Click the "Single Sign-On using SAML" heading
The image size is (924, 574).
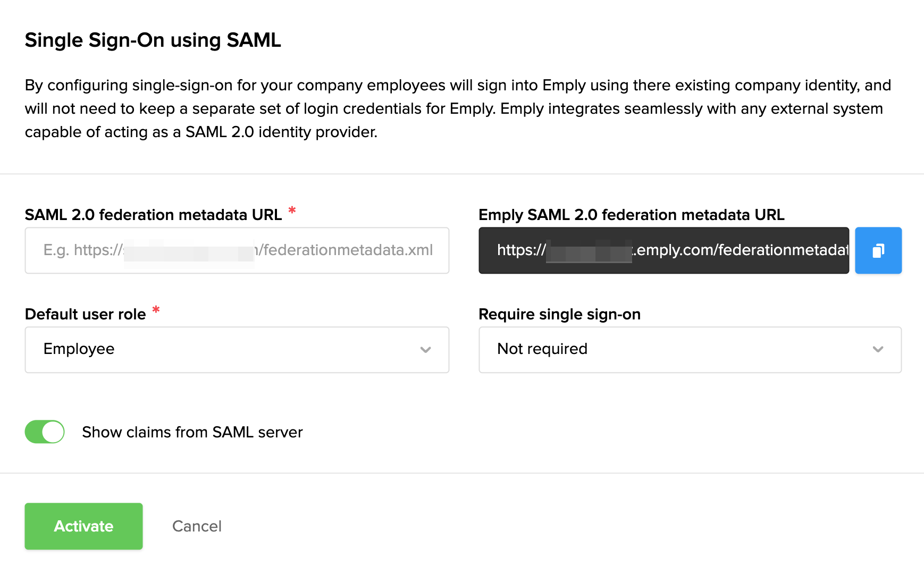pyautogui.click(x=153, y=40)
